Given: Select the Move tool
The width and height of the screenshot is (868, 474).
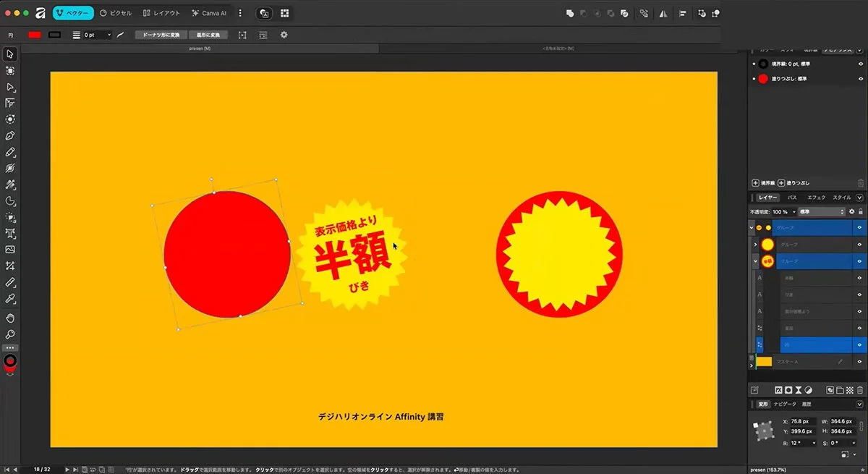Looking at the screenshot, I should pos(9,54).
